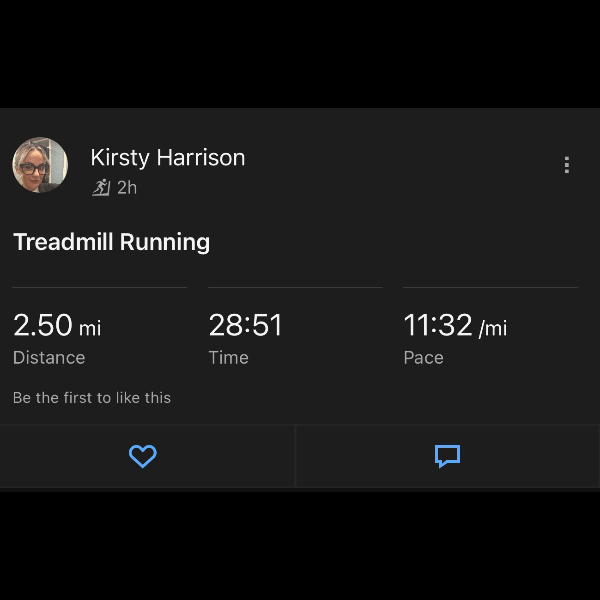The image size is (600, 600).
Task: Select the 2h timestamp text
Action: tap(127, 187)
